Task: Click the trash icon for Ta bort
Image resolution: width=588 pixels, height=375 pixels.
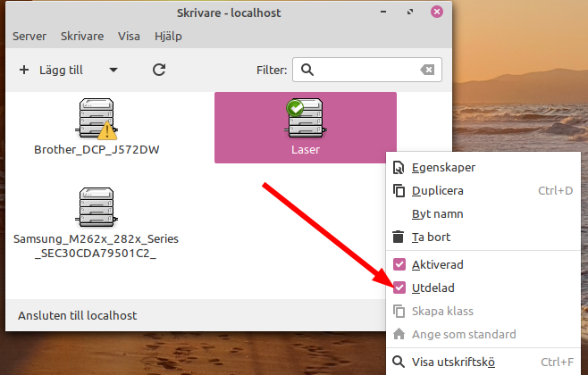Action: [x=399, y=237]
